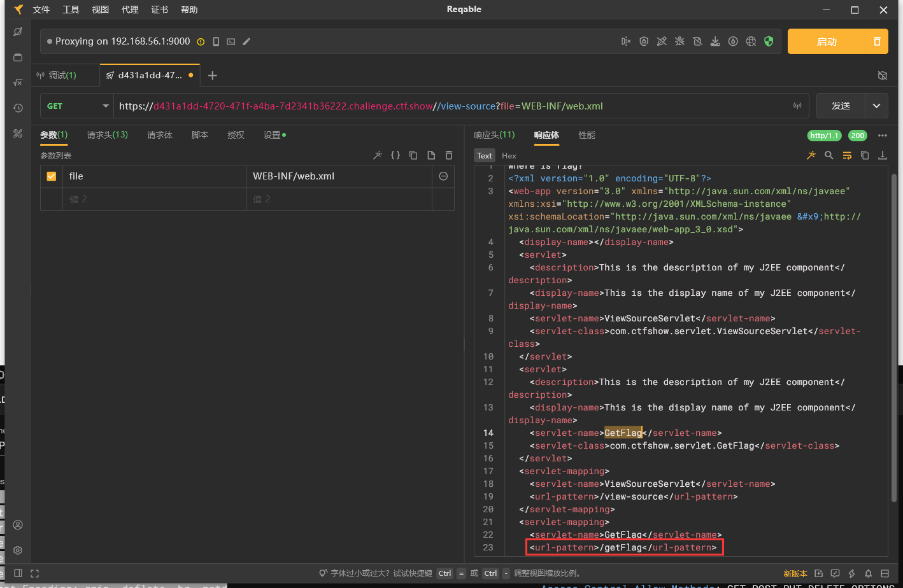The height and width of the screenshot is (588, 903).
Task: Open the user account sidebar icon
Action: (x=18, y=525)
